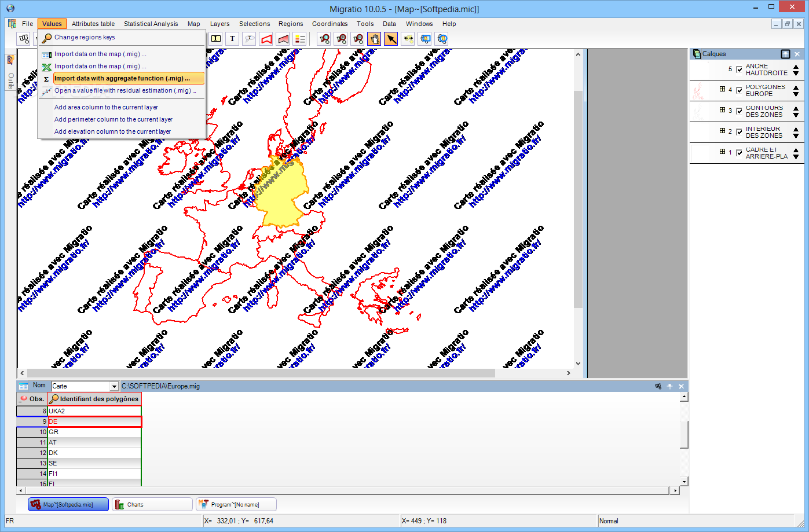Open the Nom Carte dropdown
The height and width of the screenshot is (532, 809).
114,386
